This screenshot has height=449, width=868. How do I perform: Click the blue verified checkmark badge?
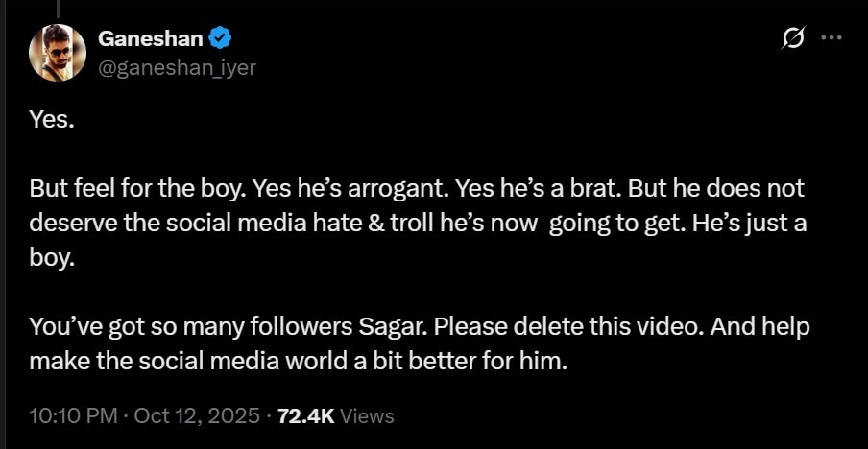(x=219, y=38)
